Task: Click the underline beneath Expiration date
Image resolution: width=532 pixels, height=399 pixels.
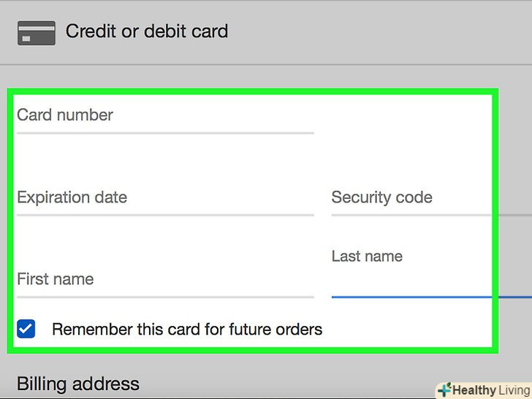Action: (x=165, y=215)
